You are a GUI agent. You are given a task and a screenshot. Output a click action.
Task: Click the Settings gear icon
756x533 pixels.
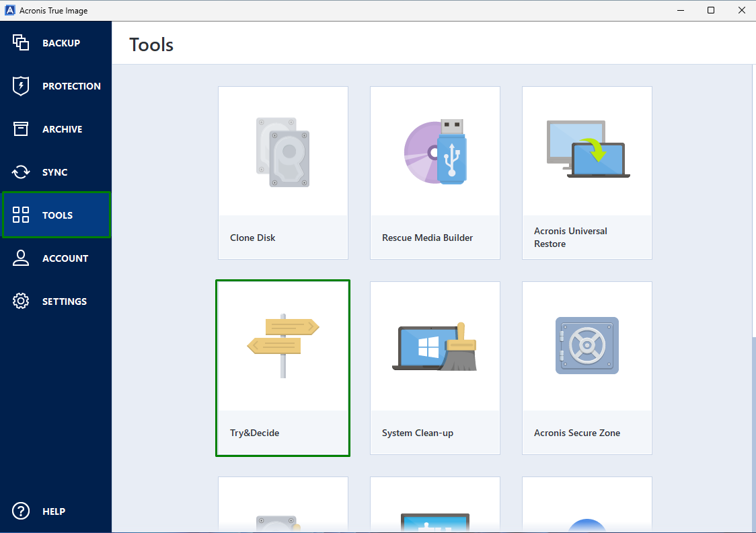(20, 301)
